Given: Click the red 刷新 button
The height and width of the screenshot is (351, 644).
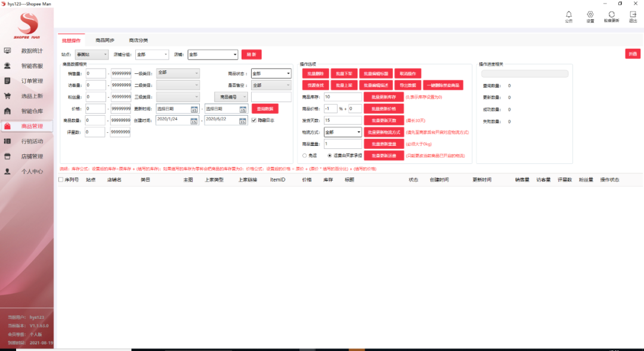Looking at the screenshot, I should pyautogui.click(x=252, y=54).
